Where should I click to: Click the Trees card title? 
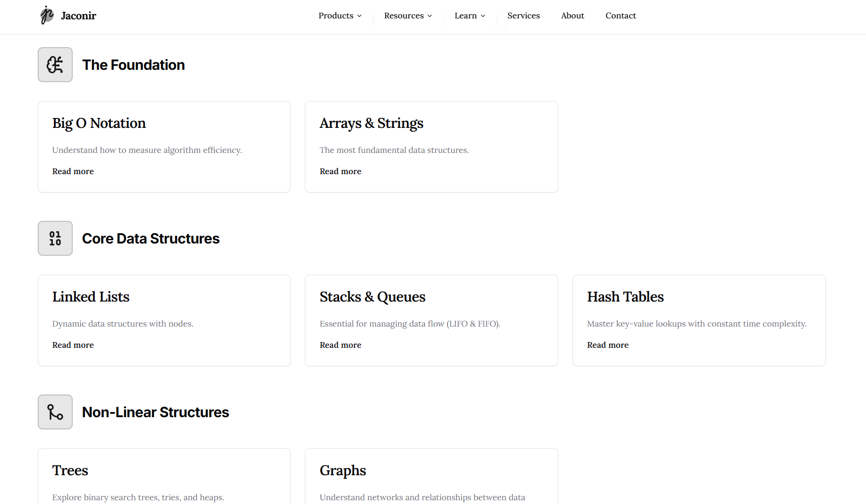tap(70, 470)
